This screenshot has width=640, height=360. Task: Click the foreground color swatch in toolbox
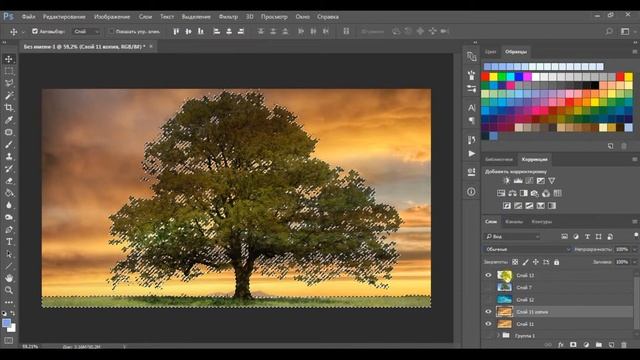[7, 324]
